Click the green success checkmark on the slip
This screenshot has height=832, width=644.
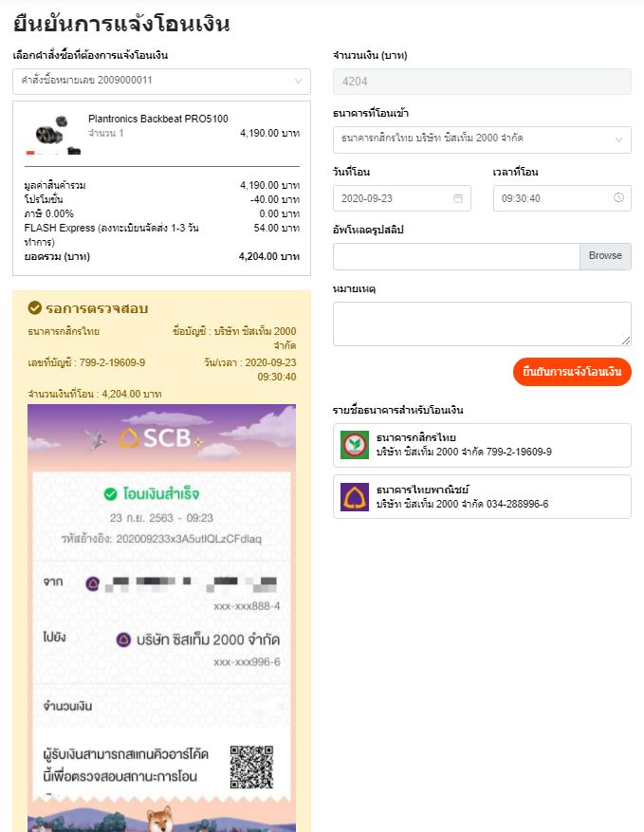click(x=111, y=494)
